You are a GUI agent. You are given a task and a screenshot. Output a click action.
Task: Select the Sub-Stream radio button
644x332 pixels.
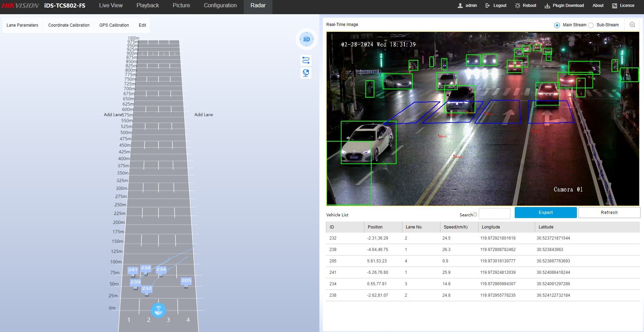click(591, 25)
